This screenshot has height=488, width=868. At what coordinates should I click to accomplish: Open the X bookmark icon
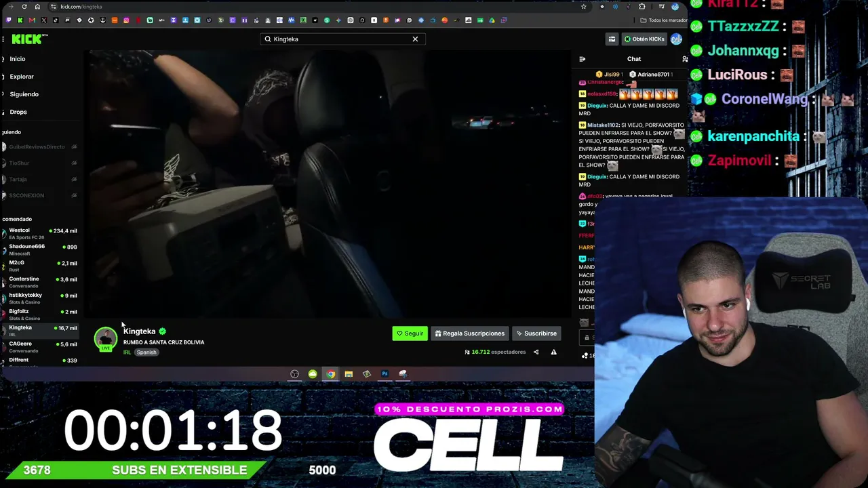(44, 20)
